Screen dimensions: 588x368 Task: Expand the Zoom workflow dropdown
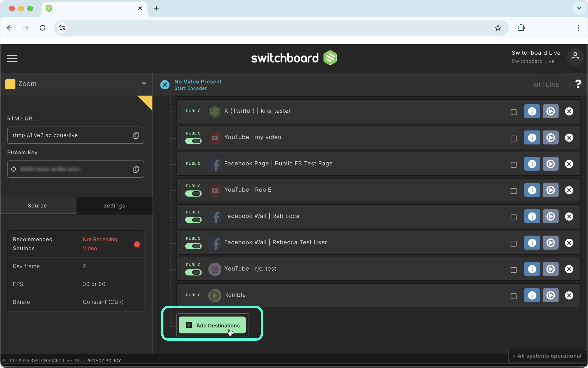(x=144, y=84)
